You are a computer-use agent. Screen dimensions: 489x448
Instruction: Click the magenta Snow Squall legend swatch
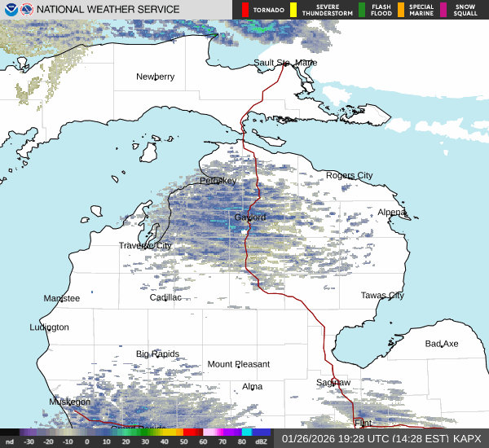click(443, 10)
